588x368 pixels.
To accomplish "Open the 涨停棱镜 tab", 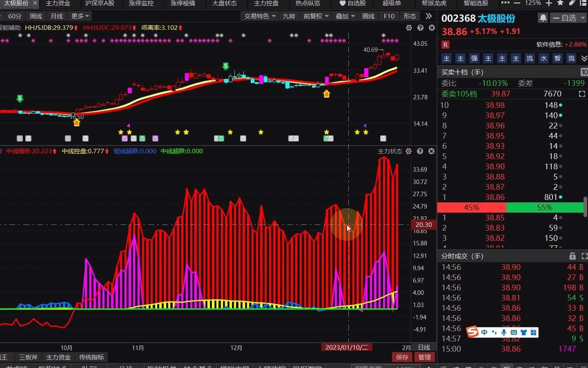I will tap(183, 3).
